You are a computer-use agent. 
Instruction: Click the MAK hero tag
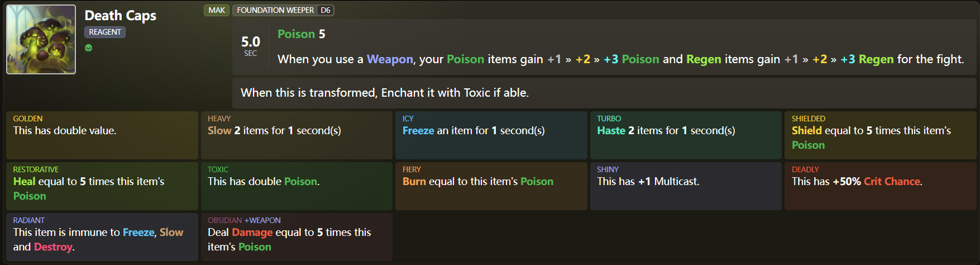pyautogui.click(x=217, y=10)
